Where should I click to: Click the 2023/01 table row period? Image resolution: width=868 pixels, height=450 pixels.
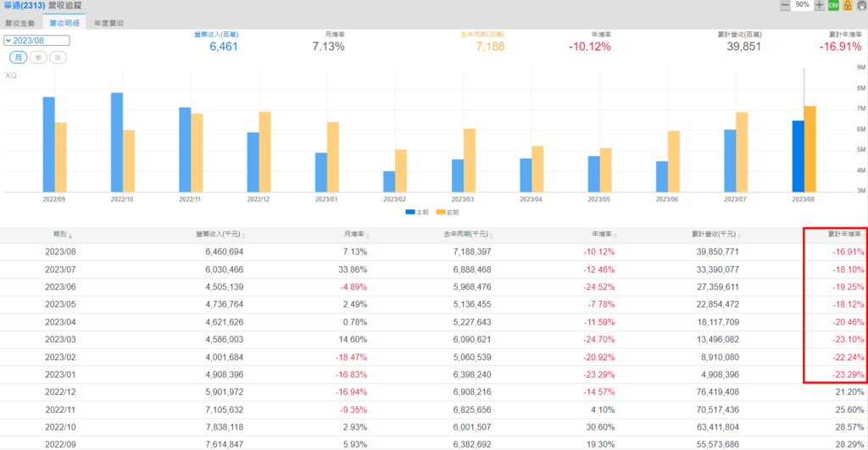[60, 375]
